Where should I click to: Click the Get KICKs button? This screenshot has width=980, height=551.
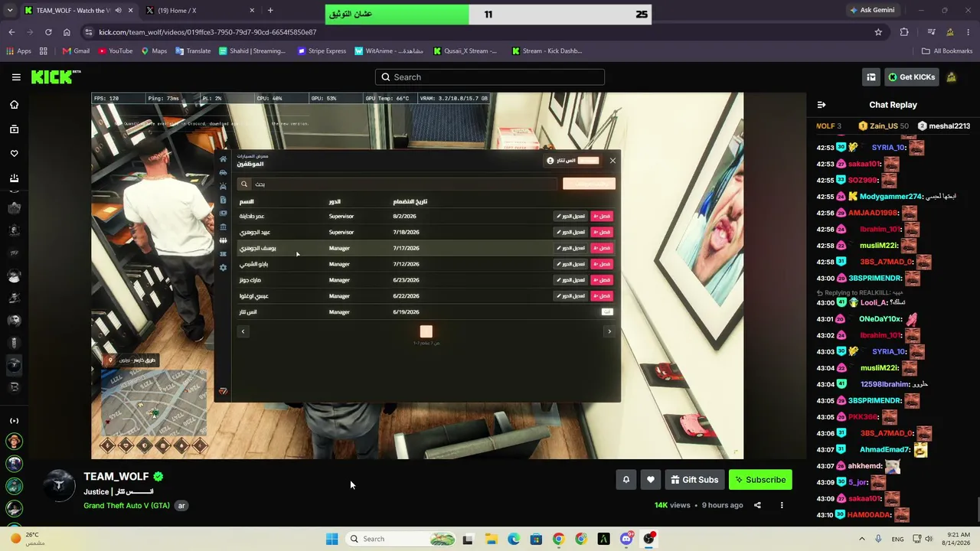[911, 77]
